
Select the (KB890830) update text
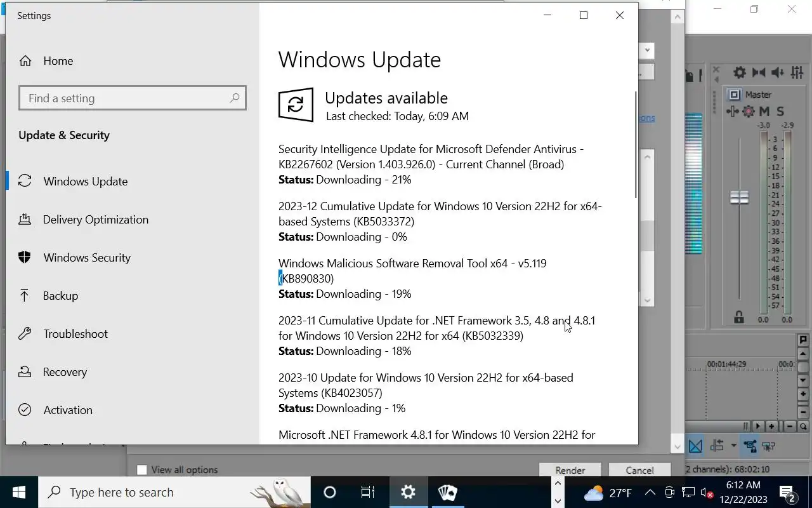306,278
